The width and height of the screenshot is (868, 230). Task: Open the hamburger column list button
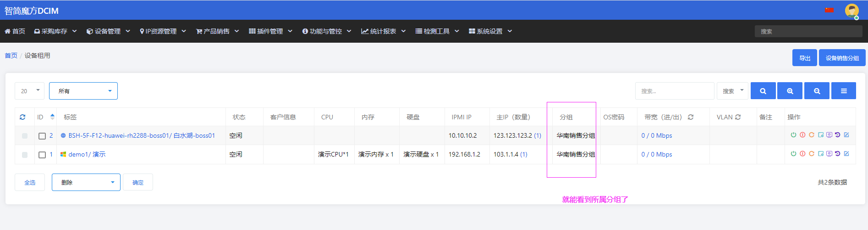(x=844, y=91)
